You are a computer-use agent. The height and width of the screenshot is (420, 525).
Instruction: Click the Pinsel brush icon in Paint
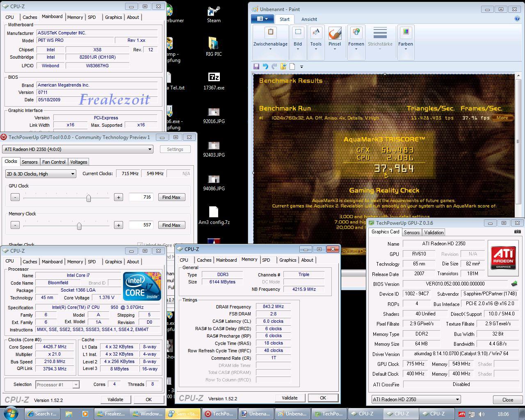tap(335, 34)
